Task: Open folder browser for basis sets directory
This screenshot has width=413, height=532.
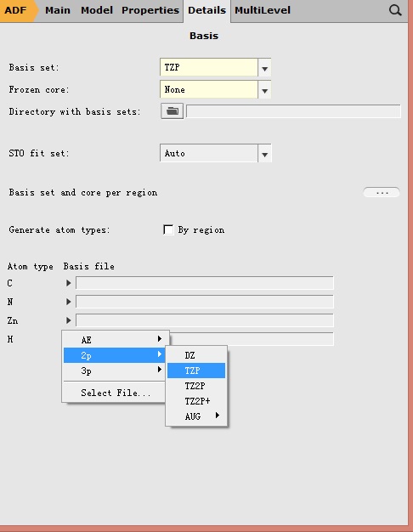Action: tap(172, 111)
